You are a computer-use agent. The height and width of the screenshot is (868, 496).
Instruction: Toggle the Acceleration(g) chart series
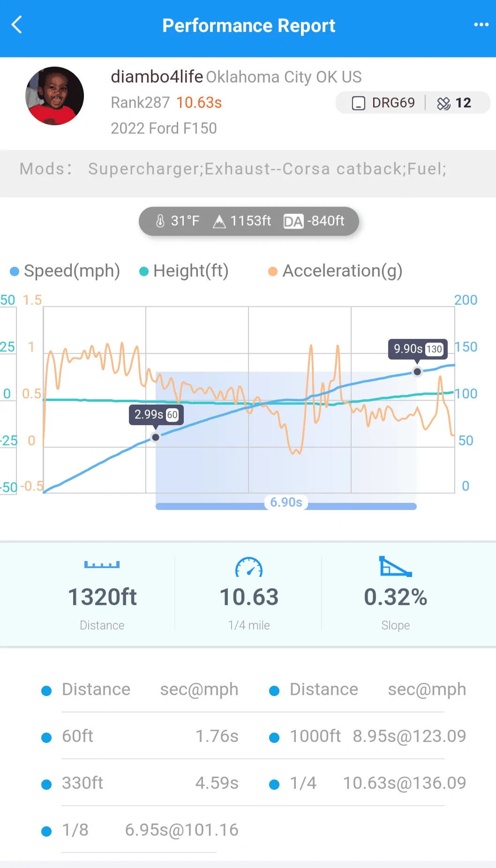[335, 271]
